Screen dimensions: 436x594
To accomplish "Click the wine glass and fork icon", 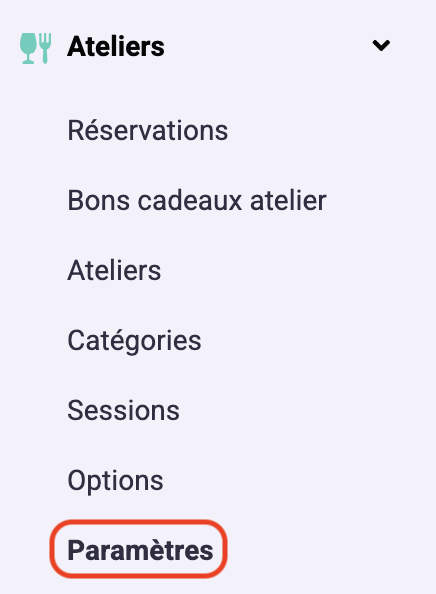I will [36, 48].
